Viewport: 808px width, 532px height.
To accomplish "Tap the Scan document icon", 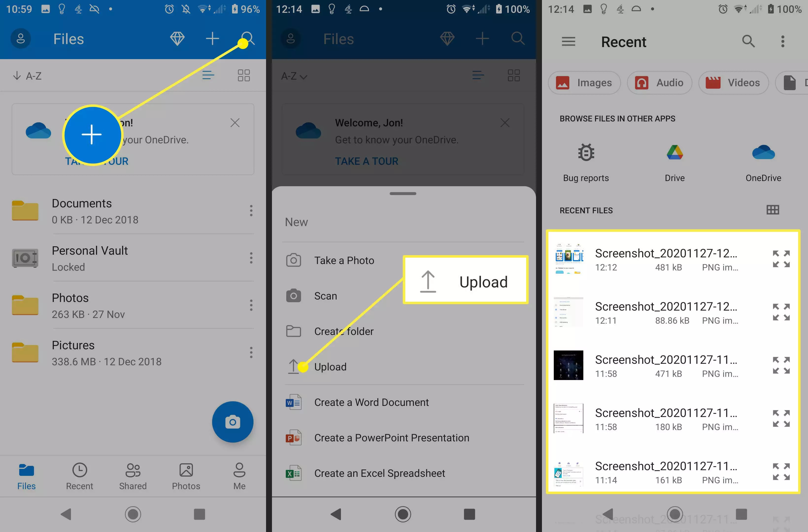I will [293, 295].
